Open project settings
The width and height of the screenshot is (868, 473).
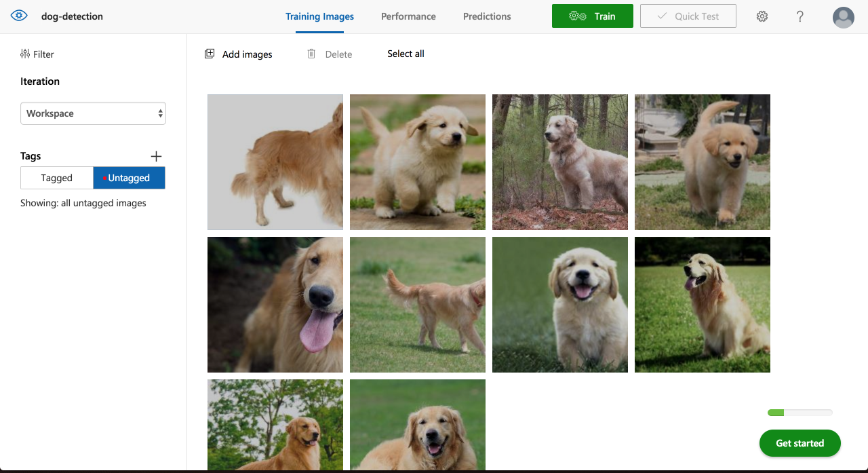[762, 16]
